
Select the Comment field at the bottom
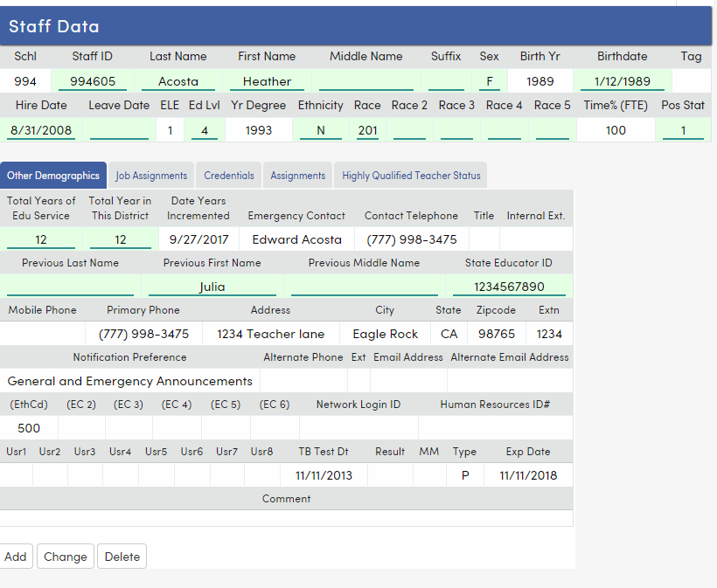(x=286, y=518)
